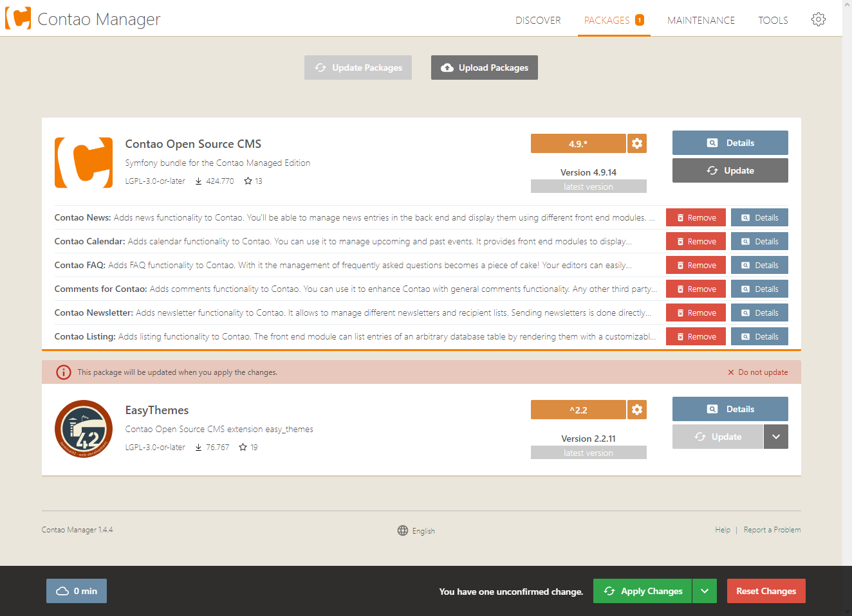Click the EasyThemes package logo
This screenshot has width=852, height=616.
point(84,429)
